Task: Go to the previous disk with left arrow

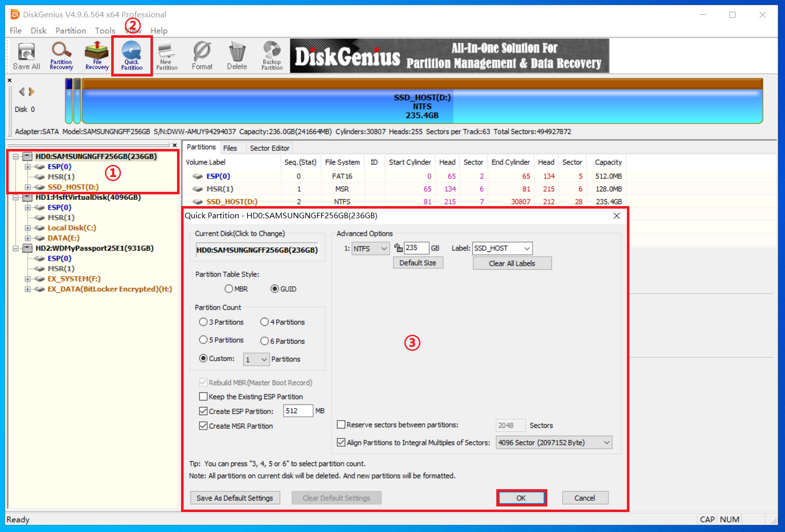Action: (21, 92)
